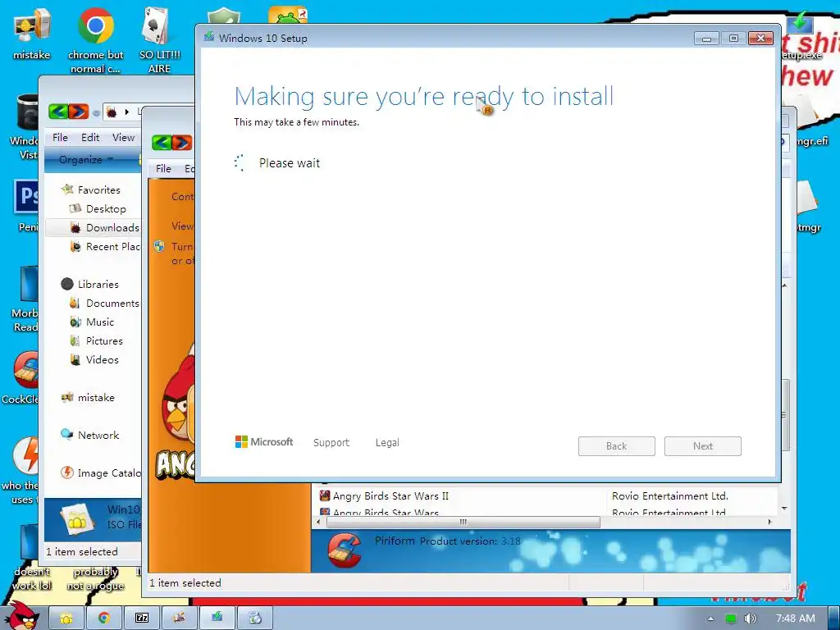Select Favorites in explorer navigation pane

click(98, 189)
